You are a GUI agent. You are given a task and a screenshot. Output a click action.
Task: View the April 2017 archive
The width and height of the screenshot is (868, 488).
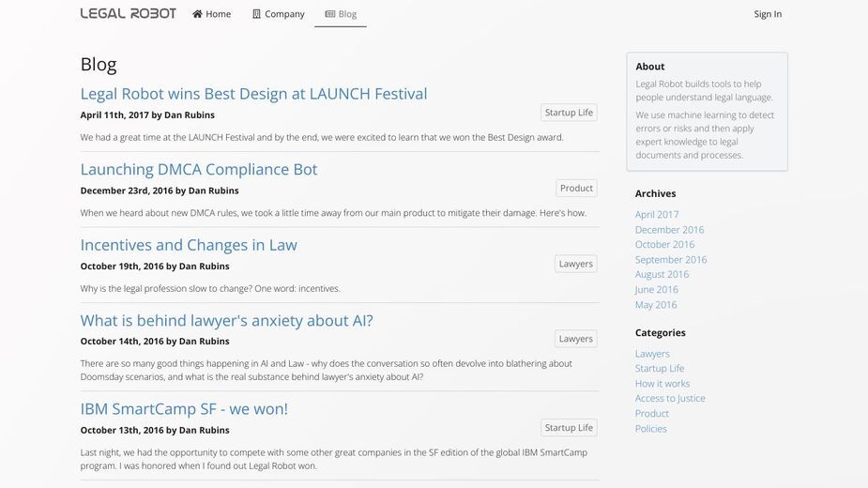(657, 214)
